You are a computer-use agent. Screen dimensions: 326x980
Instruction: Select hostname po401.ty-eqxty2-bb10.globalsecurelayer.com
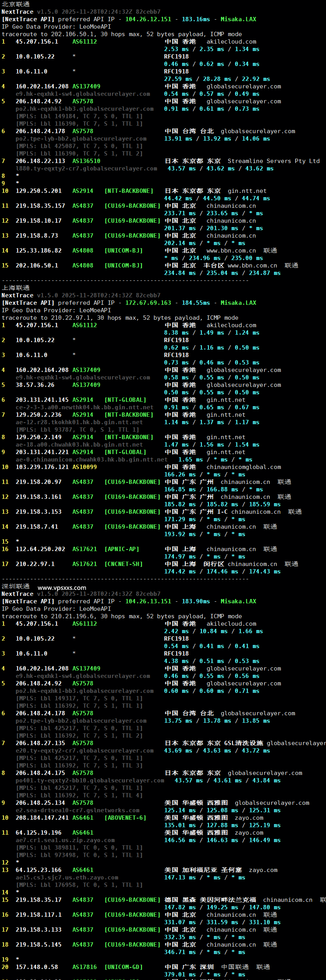pyautogui.click(x=90, y=780)
